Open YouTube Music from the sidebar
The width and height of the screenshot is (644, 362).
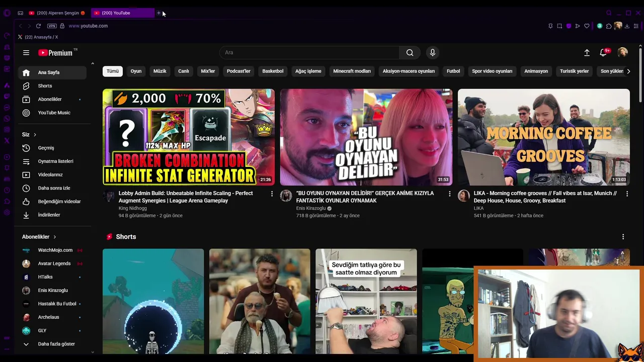(x=52, y=113)
